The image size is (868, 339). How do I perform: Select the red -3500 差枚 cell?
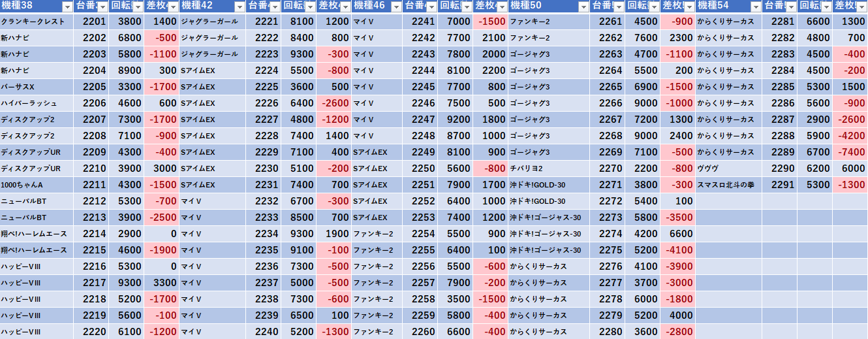point(678,218)
